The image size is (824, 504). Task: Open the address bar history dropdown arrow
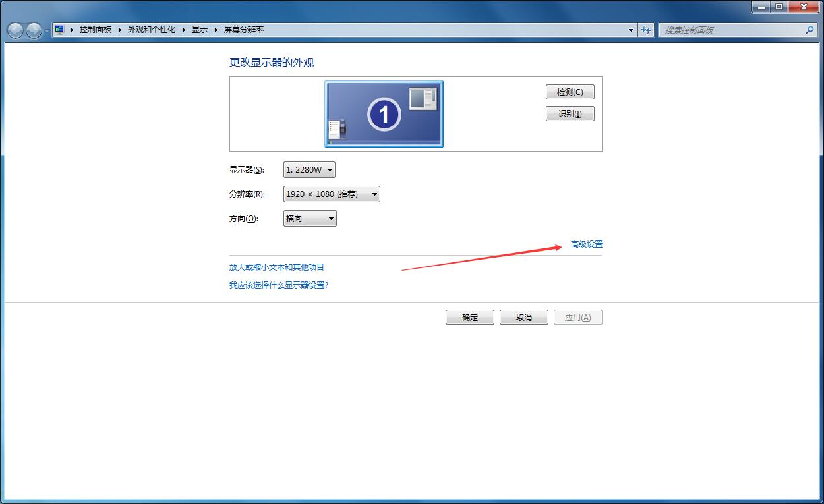[x=631, y=30]
